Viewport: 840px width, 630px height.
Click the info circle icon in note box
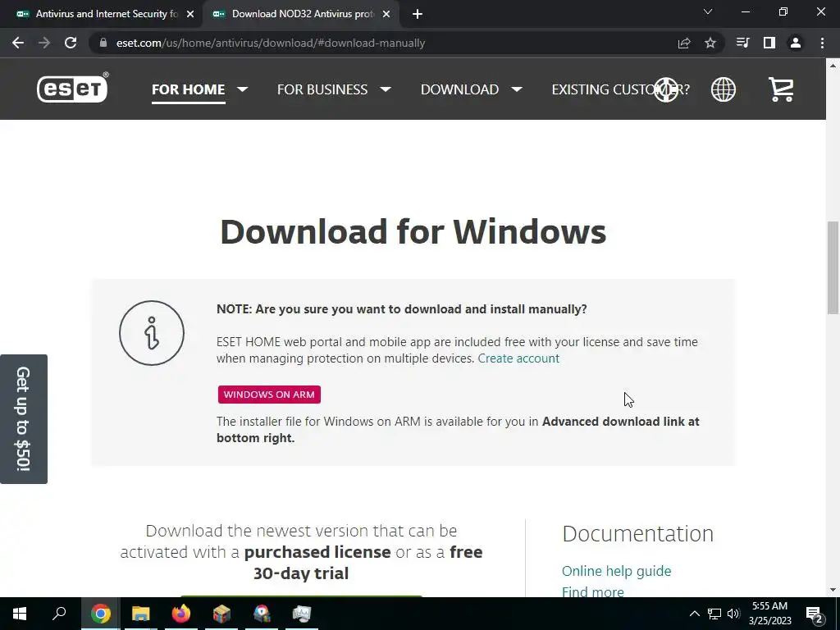[152, 333]
